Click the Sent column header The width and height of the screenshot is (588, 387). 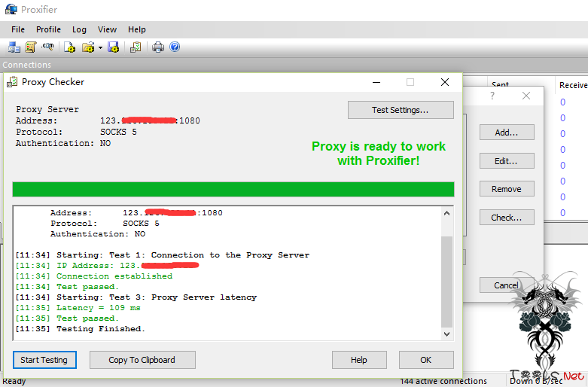click(x=500, y=84)
